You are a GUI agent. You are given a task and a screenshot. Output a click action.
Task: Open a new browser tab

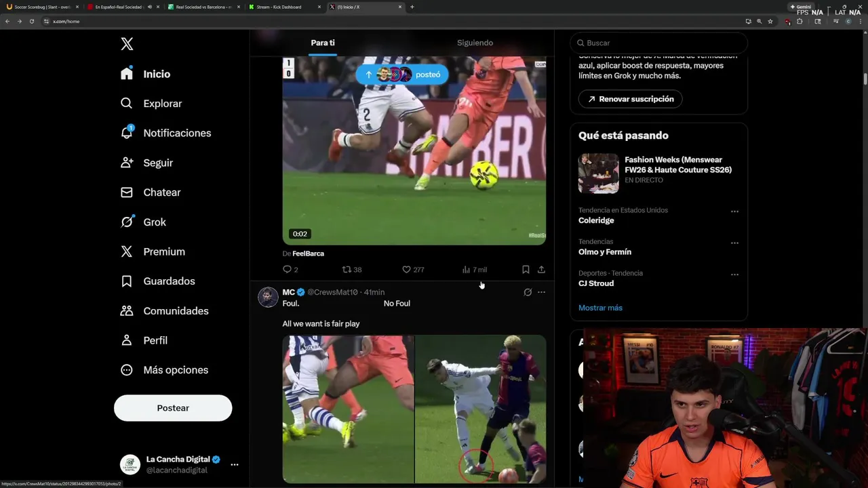pos(412,7)
